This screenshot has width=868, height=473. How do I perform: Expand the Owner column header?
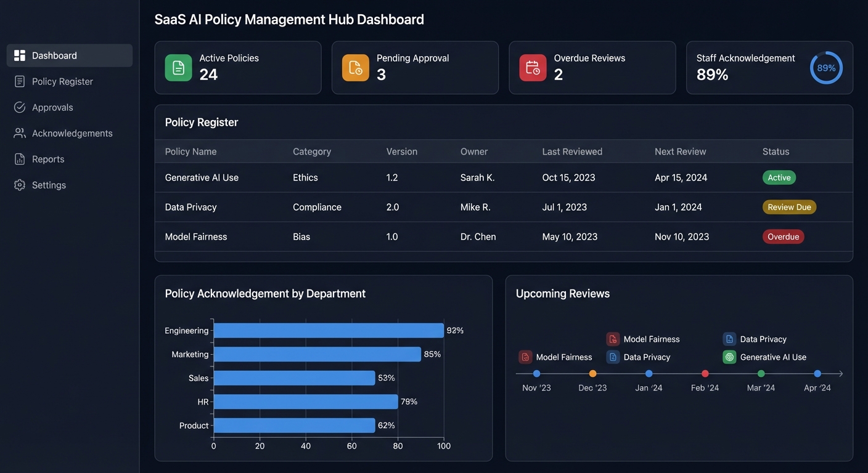tap(473, 151)
